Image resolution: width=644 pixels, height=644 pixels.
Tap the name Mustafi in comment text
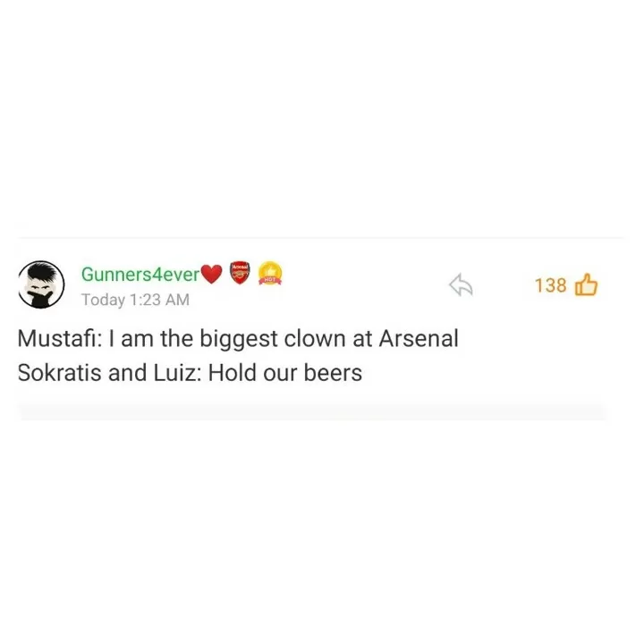57,339
